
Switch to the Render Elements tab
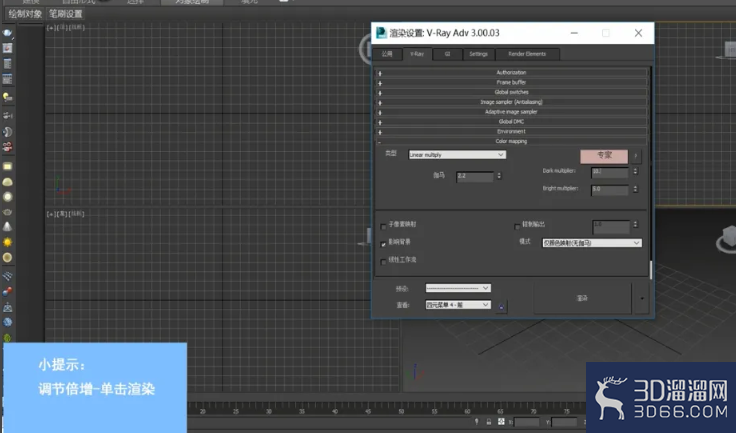[527, 54]
